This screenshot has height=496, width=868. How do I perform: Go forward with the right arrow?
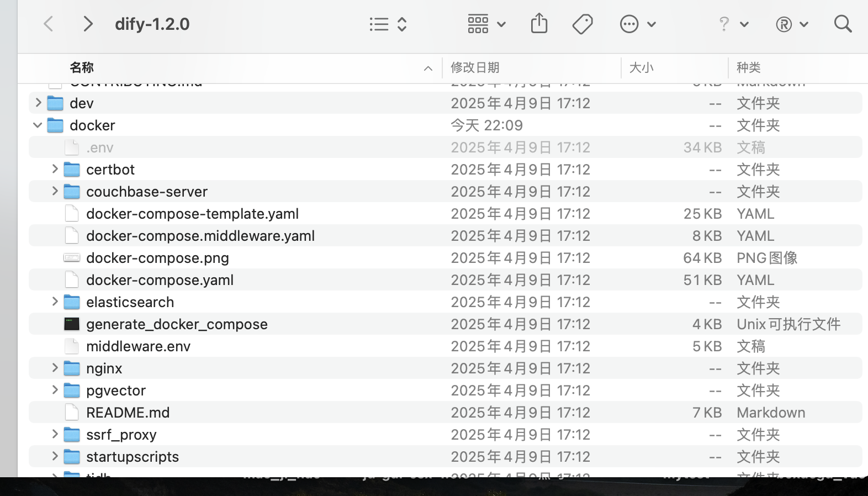(87, 24)
